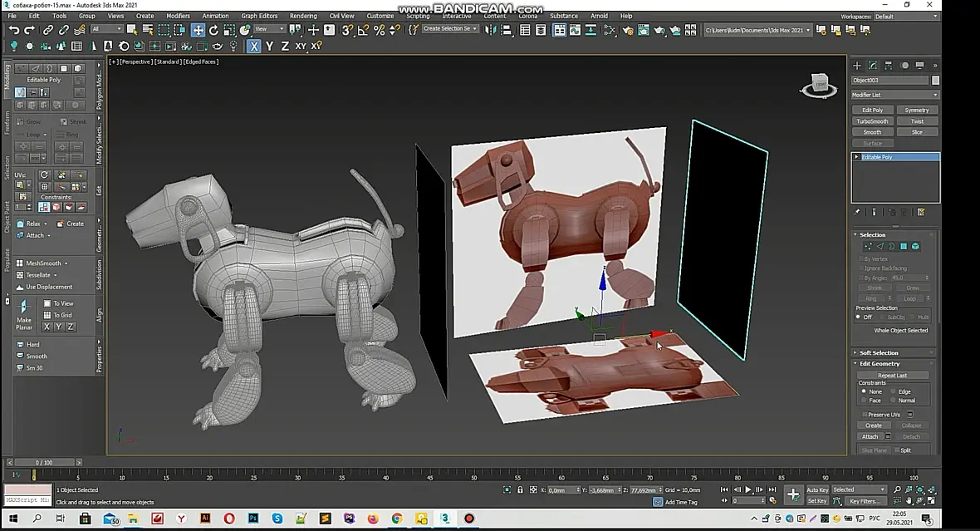Open the Modifier List dropdown
The height and width of the screenshot is (531, 980).
pyautogui.click(x=894, y=95)
